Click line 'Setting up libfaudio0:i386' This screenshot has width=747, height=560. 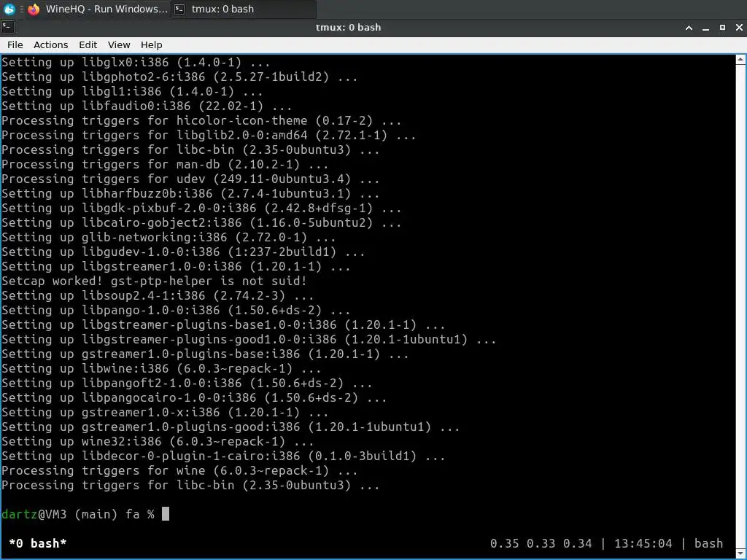(x=147, y=106)
